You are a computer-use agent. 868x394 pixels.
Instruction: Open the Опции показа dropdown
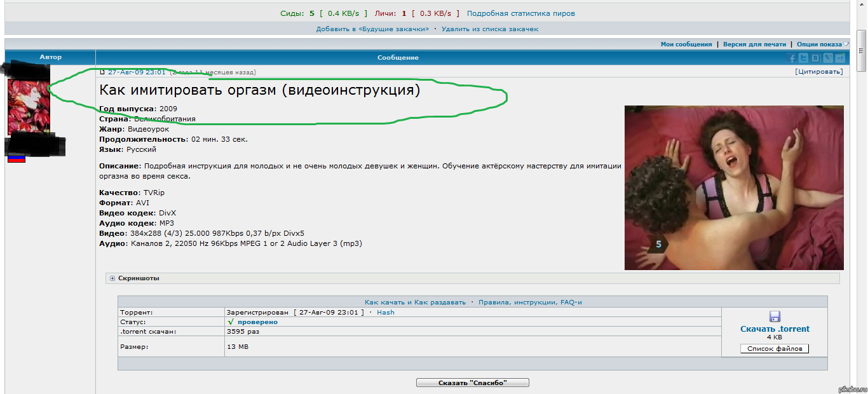820,44
